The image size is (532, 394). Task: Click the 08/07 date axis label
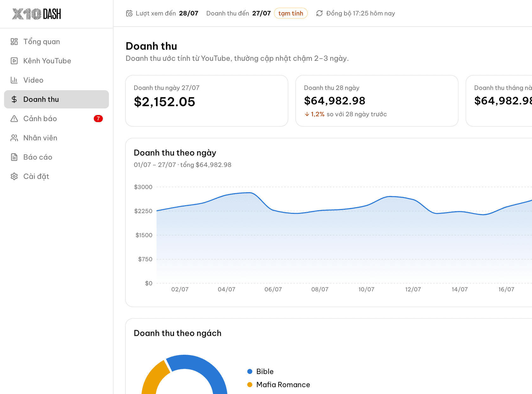(x=320, y=289)
